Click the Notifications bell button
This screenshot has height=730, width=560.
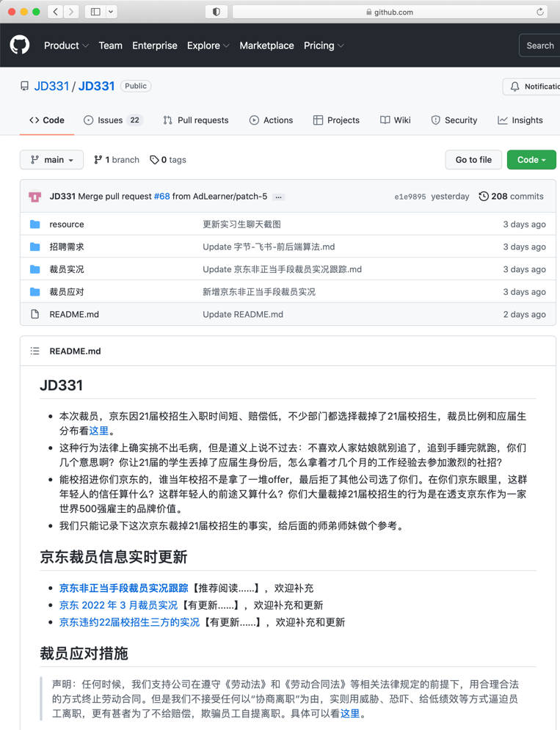coord(531,87)
